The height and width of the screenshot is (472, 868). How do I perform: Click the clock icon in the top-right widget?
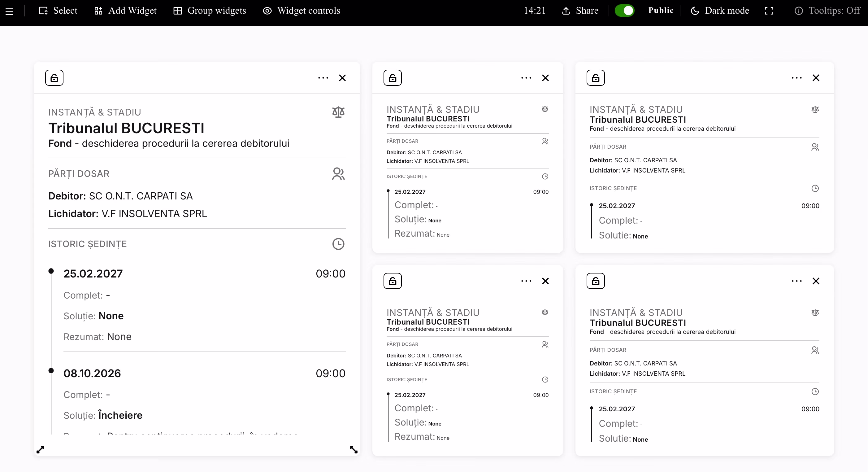[x=815, y=189]
